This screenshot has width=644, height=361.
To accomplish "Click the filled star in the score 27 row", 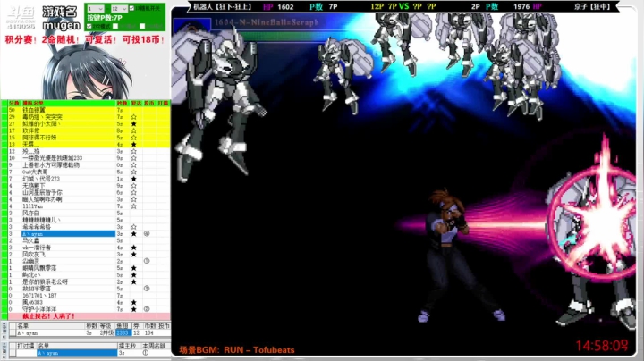I will [133, 123].
